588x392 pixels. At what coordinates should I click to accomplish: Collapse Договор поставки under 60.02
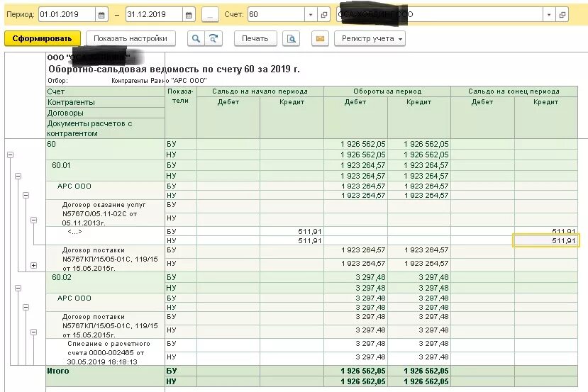pos(34,332)
